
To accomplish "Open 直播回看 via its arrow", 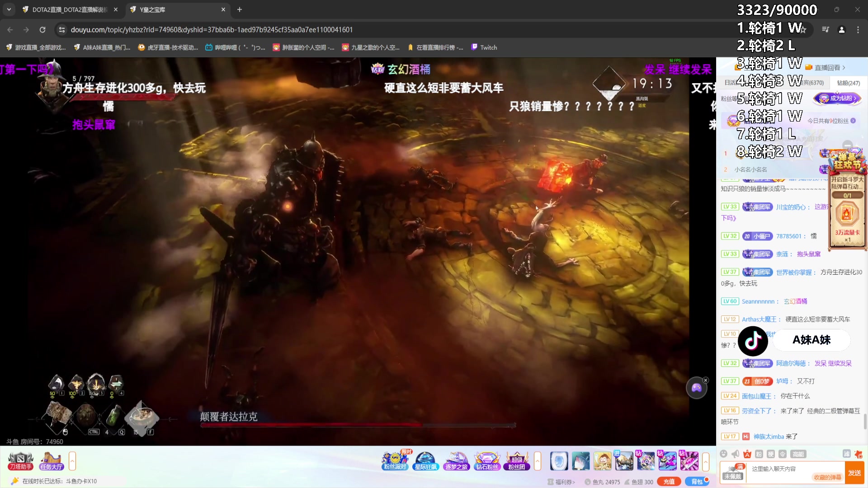I will [844, 67].
